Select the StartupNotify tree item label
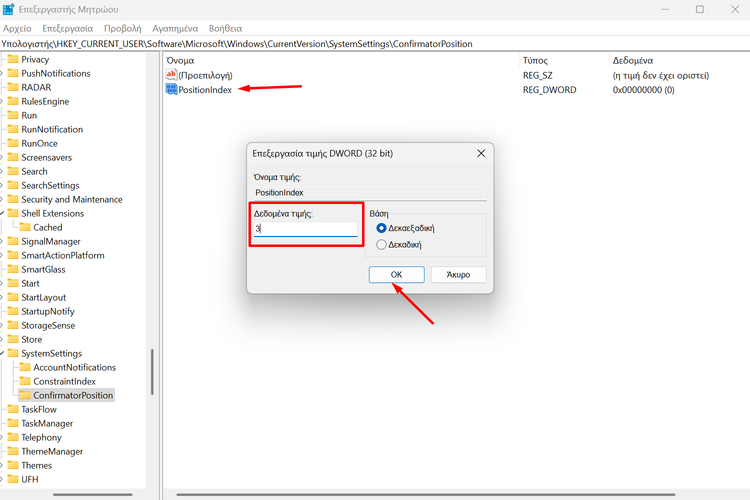 48,311
